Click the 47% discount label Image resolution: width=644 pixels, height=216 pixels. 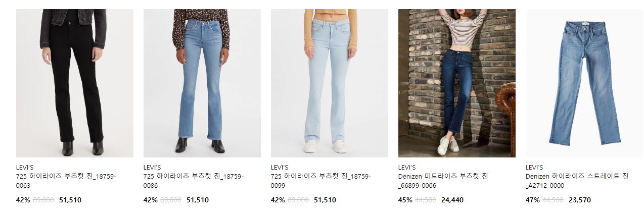(x=533, y=200)
